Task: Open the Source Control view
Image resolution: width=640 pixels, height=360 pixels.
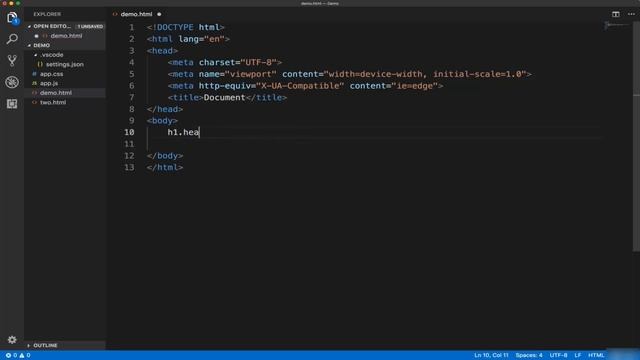Action: click(12, 60)
